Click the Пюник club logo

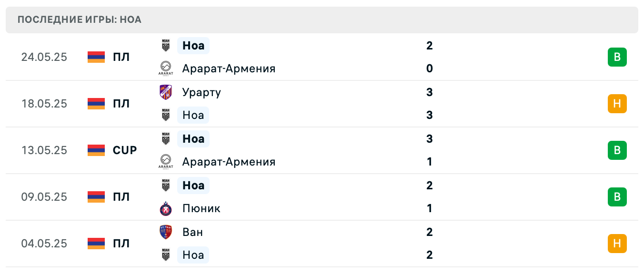(165, 208)
